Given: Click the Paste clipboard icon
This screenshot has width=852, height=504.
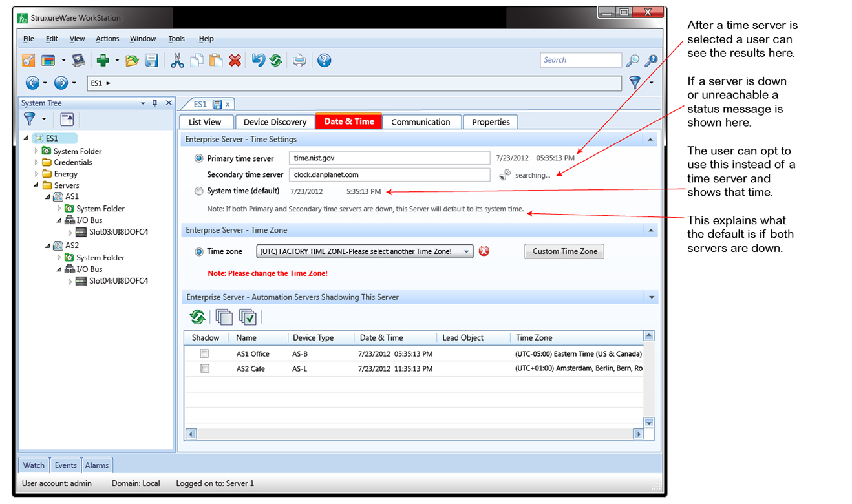Looking at the screenshot, I should tap(216, 60).
